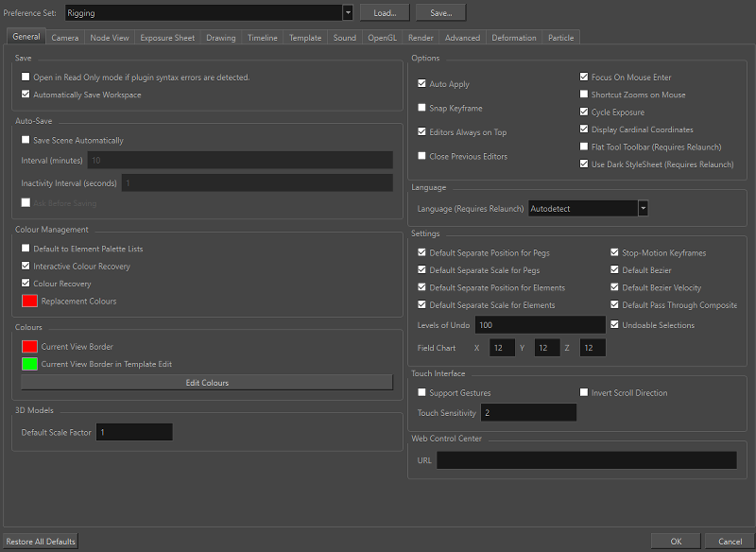The width and height of the screenshot is (756, 552).
Task: Enable Flat Tool Toolbar option
Action: (x=584, y=147)
